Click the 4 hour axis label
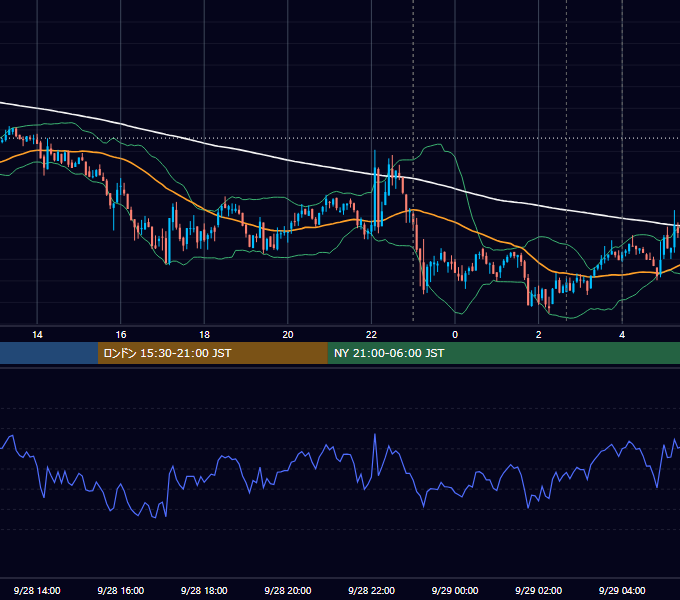Image resolution: width=680 pixels, height=600 pixels. [622, 335]
